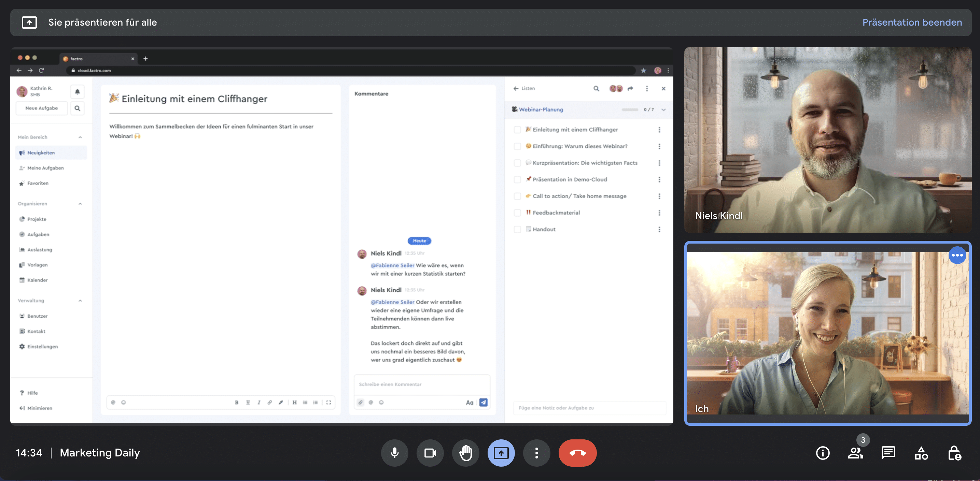The height and width of the screenshot is (481, 980).
Task: Turn off the camera button
Action: coord(430,452)
